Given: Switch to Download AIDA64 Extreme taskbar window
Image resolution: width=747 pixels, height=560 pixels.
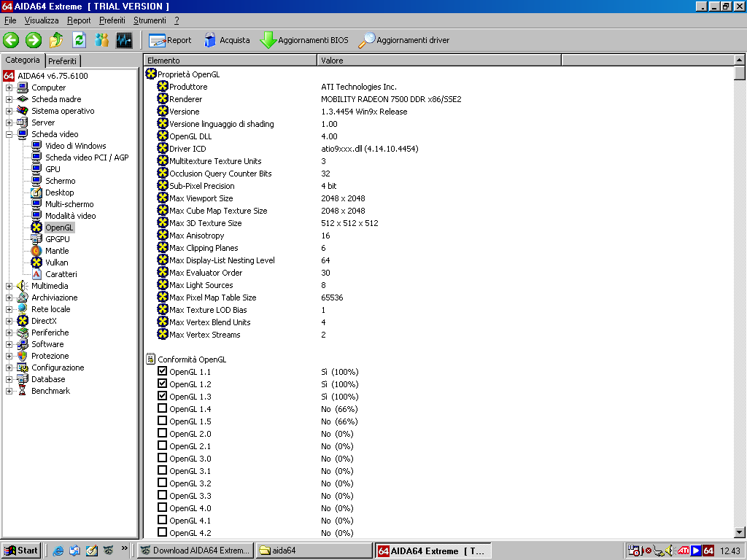Looking at the screenshot, I should pyautogui.click(x=196, y=551).
